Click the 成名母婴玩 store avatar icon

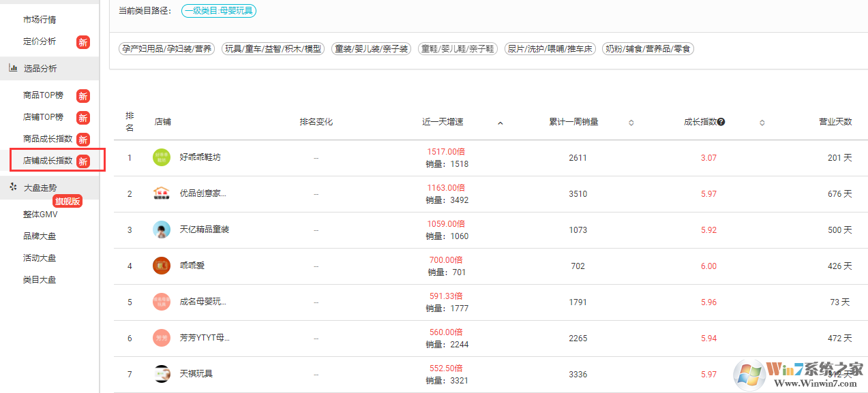(162, 302)
